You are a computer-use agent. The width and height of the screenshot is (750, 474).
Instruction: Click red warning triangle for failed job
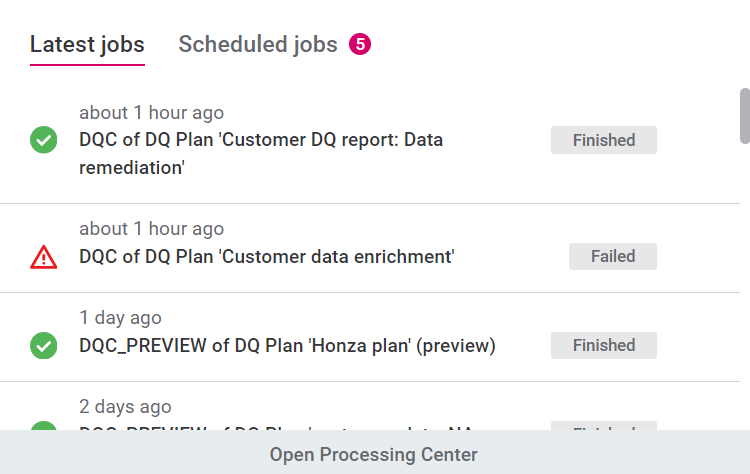pos(43,257)
